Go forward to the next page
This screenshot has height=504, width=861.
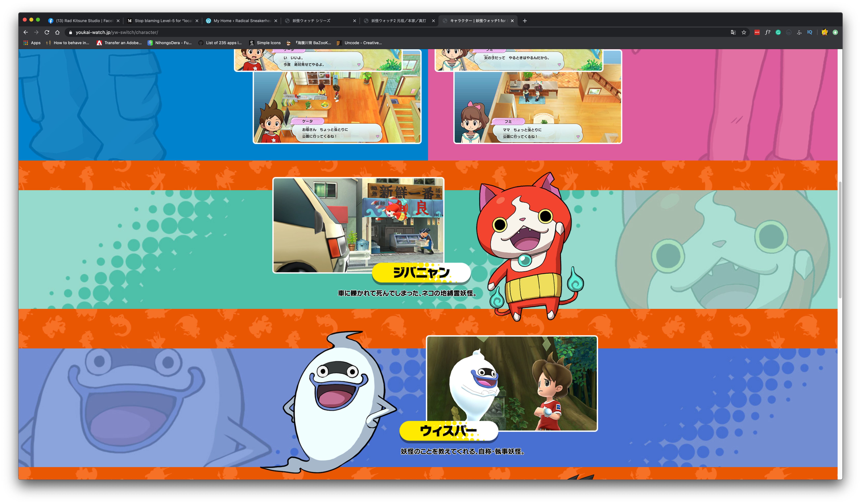point(36,32)
